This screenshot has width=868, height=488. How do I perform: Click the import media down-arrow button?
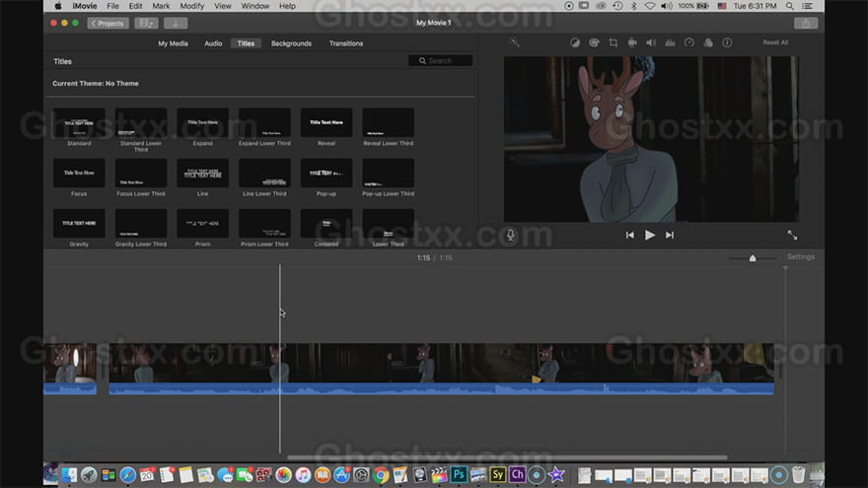[176, 24]
